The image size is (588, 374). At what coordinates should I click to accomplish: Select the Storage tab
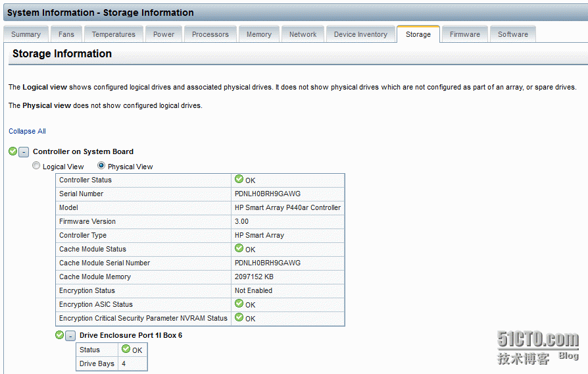(x=418, y=34)
